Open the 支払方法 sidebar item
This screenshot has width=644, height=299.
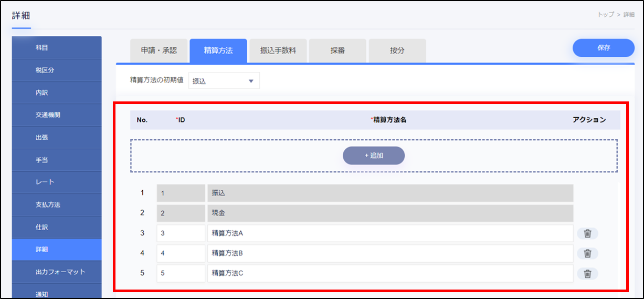[57, 204]
